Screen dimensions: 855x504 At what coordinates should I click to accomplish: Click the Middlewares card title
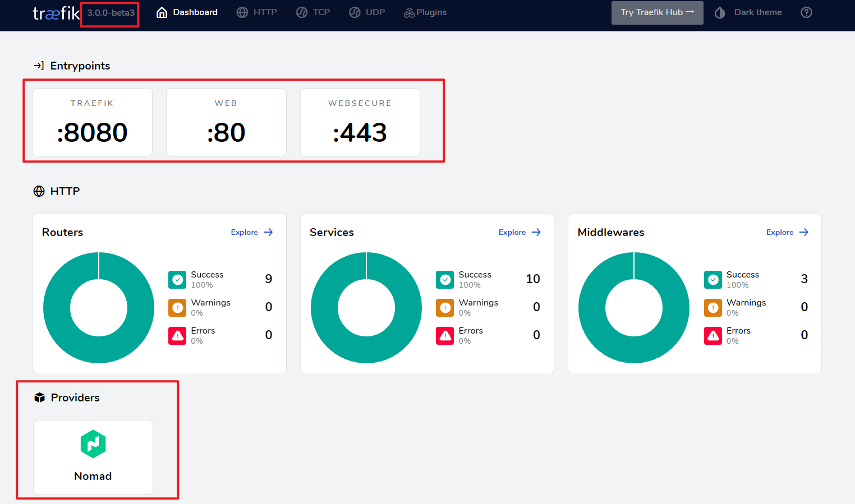[611, 232]
